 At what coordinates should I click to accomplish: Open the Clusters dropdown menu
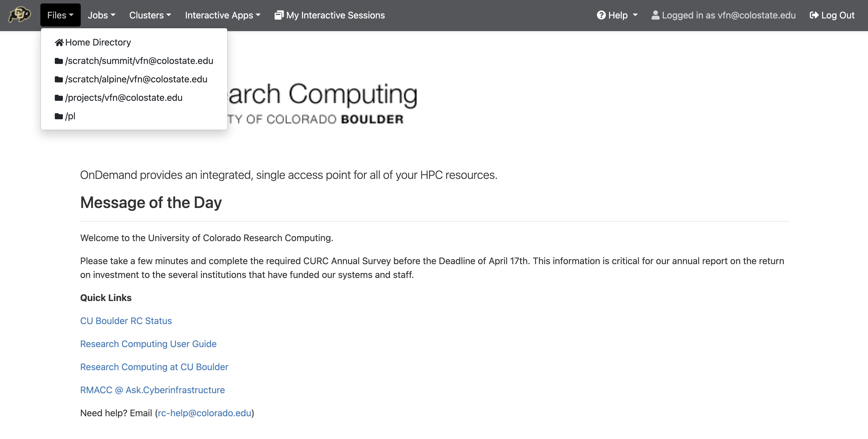point(150,15)
